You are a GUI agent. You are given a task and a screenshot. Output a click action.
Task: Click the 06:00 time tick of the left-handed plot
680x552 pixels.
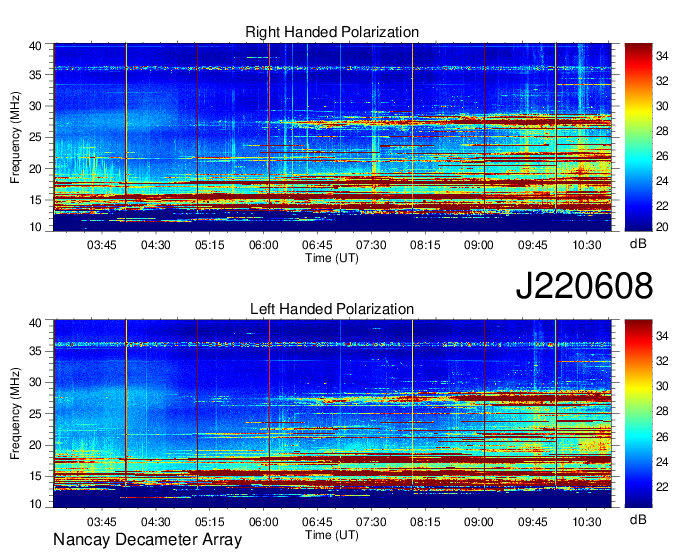263,521
